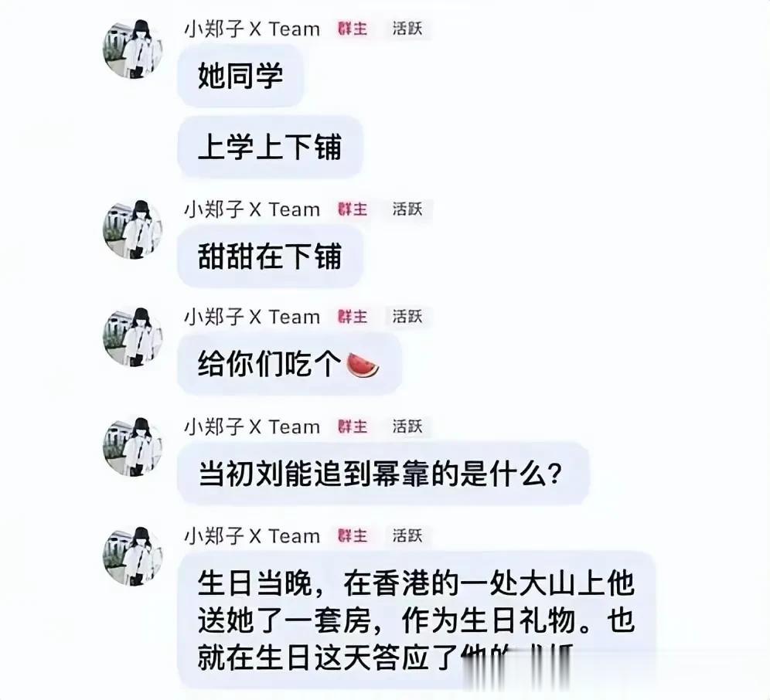This screenshot has height=700, width=770.
Task: Tap the username above 甜甜在下铺
Action: click(x=252, y=209)
